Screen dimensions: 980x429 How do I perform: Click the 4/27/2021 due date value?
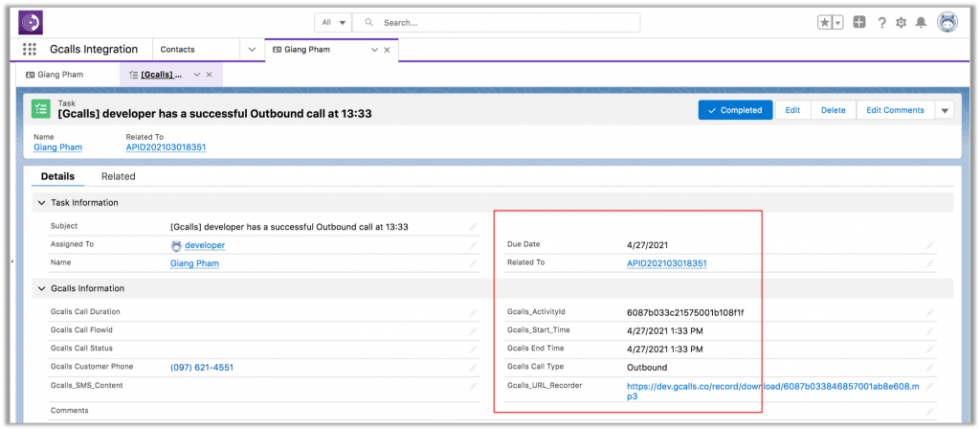click(x=648, y=245)
